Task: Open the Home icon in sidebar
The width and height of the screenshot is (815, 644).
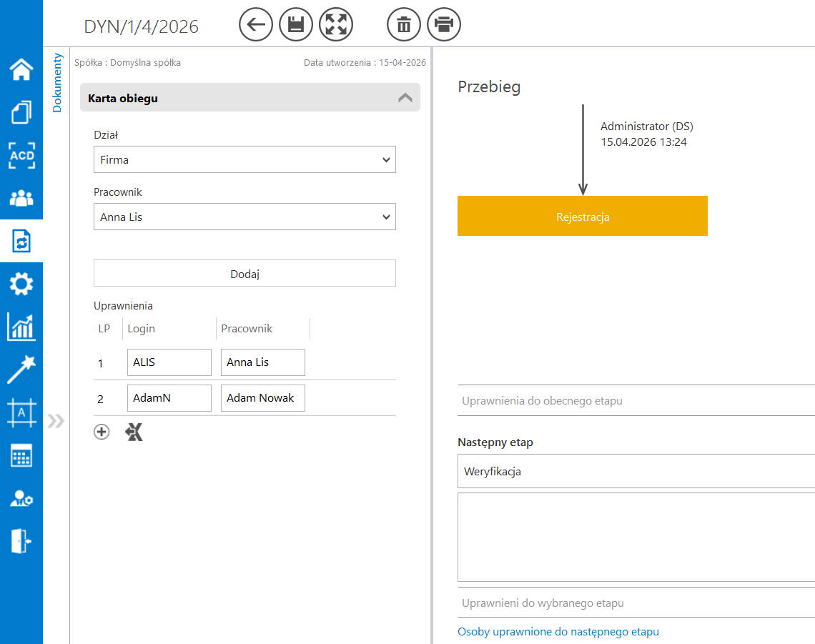Action: 21,69
